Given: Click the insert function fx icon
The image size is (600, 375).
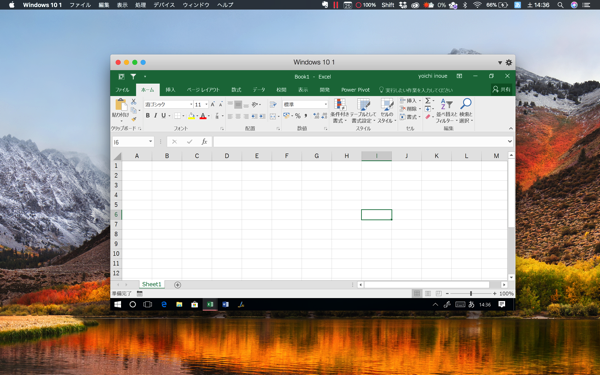Looking at the screenshot, I should click(204, 142).
